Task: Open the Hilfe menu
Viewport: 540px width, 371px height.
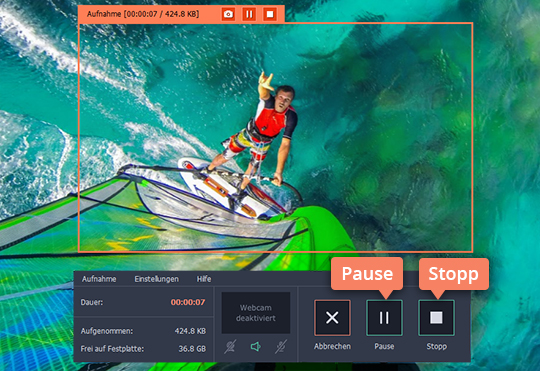Action: click(204, 279)
